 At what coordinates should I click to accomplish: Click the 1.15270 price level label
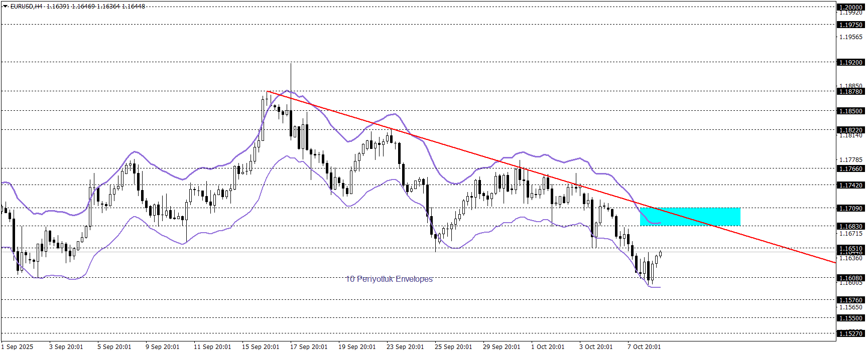coord(850,333)
